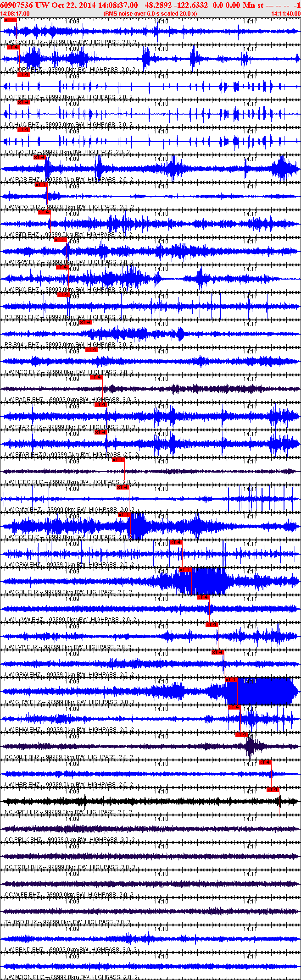Click the red pick marker on UW.RCS trace
Image resolution: width=301 pixels, height=980 pixels.
(40, 157)
